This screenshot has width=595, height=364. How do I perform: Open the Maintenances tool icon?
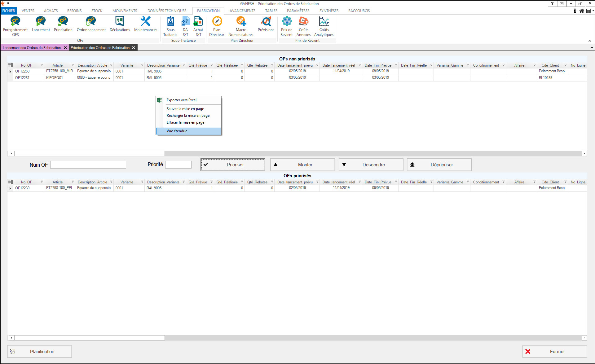pos(145,22)
